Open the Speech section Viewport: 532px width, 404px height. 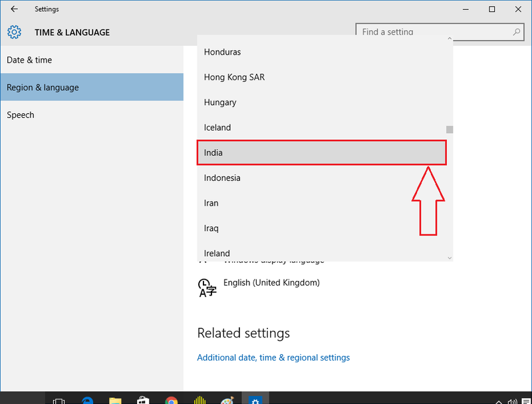92,114
